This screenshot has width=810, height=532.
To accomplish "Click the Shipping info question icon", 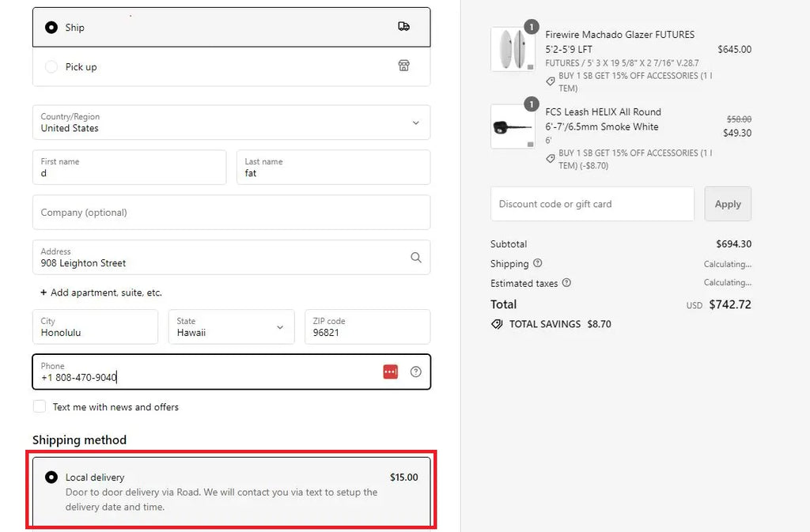I will pyautogui.click(x=538, y=263).
